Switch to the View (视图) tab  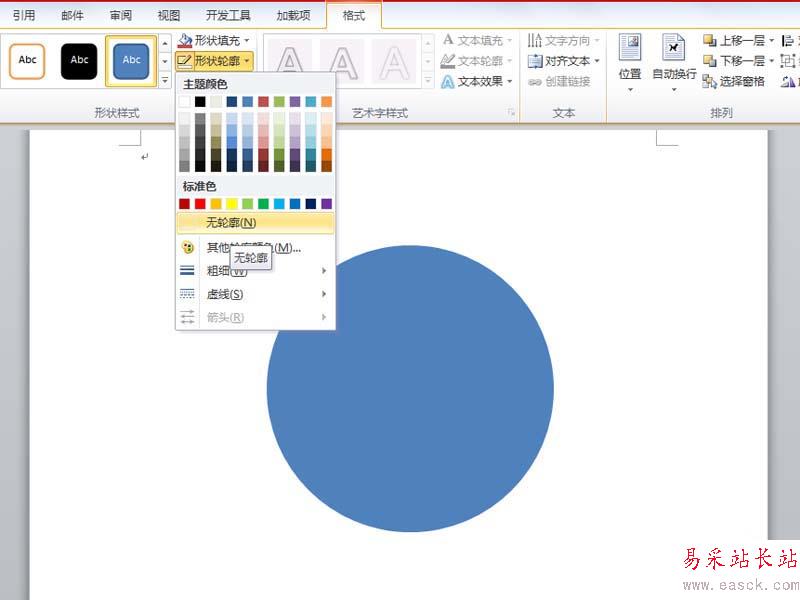[169, 15]
